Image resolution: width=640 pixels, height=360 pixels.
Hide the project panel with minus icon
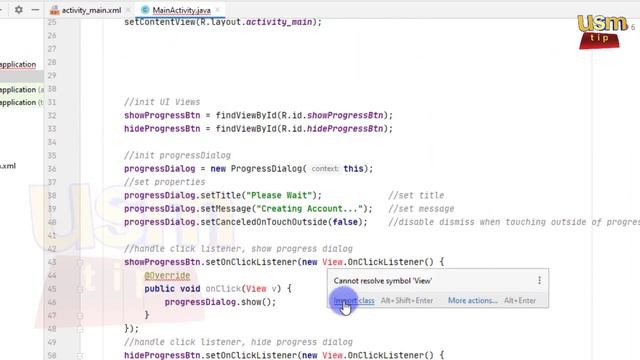point(36,9)
